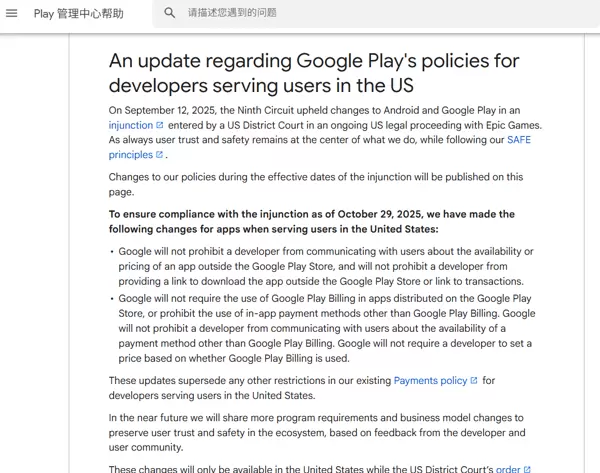Open the "injunction" link
The height and width of the screenshot is (473, 600).
coord(131,126)
